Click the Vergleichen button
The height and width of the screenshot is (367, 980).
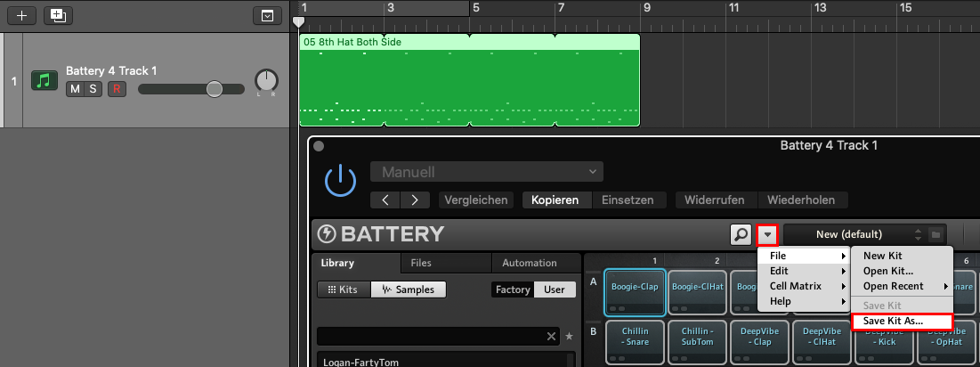(475, 200)
